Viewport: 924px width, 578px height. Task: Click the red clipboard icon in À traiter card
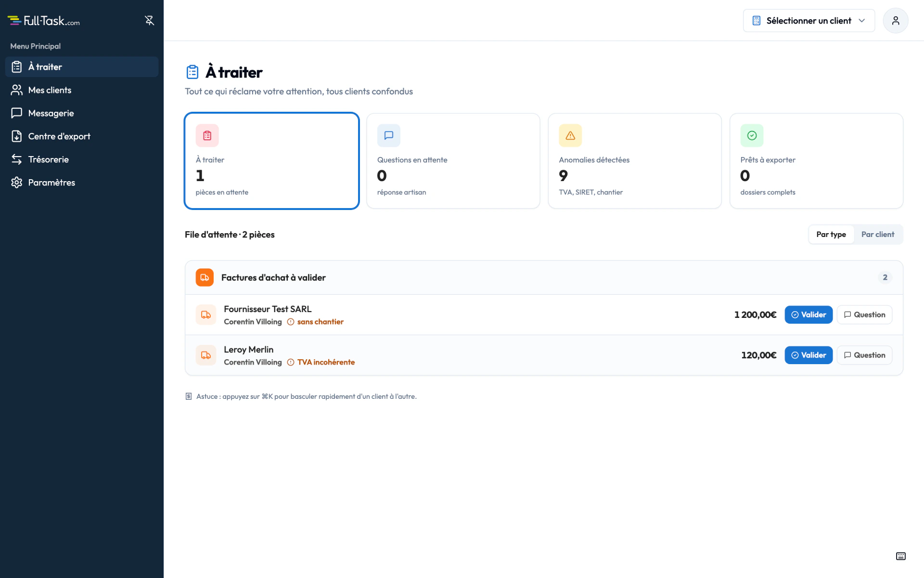click(x=207, y=136)
